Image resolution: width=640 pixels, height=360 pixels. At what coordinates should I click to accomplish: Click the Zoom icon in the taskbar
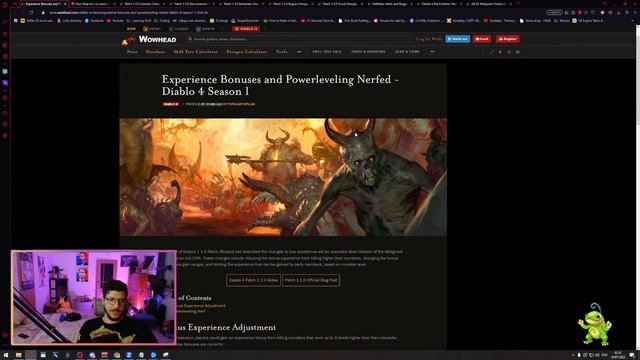click(x=129, y=355)
